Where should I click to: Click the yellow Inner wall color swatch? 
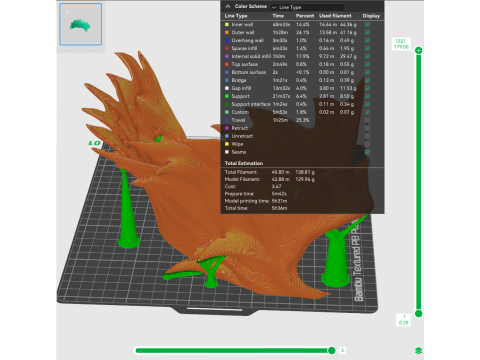point(227,24)
